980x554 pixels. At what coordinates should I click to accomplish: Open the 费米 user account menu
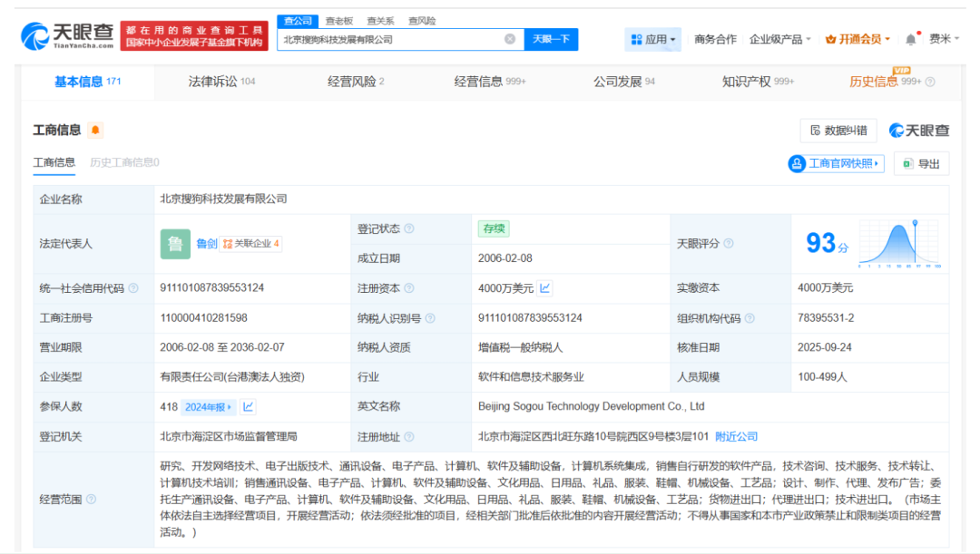(944, 39)
